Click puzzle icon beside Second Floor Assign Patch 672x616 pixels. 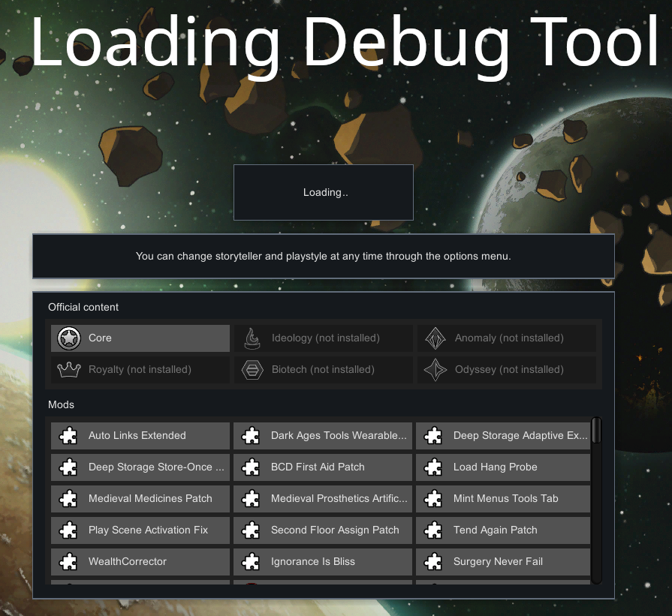[251, 530]
